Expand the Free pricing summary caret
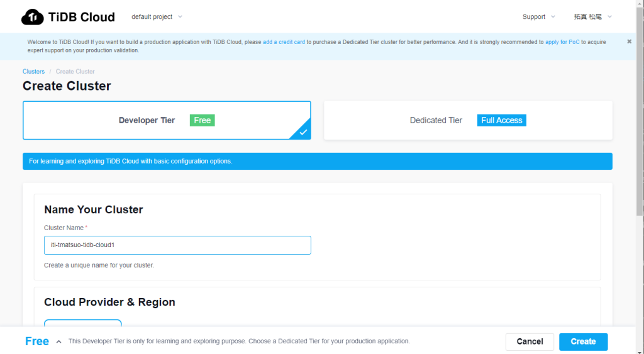 pos(58,341)
